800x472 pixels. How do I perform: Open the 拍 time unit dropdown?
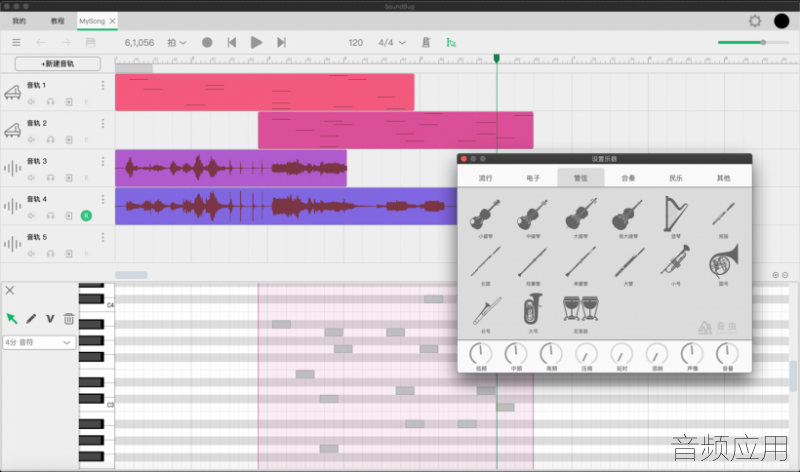[177, 42]
